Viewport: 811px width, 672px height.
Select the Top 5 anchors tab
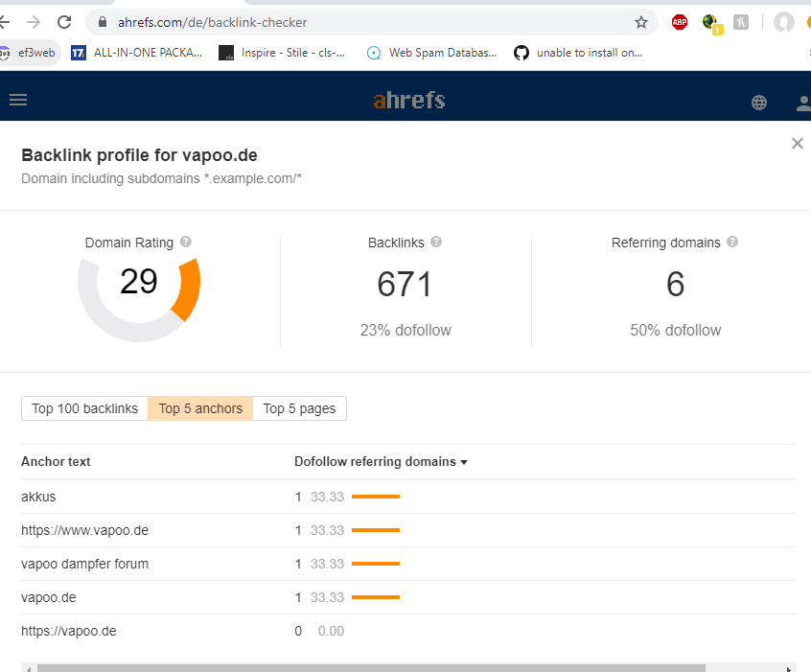point(200,408)
